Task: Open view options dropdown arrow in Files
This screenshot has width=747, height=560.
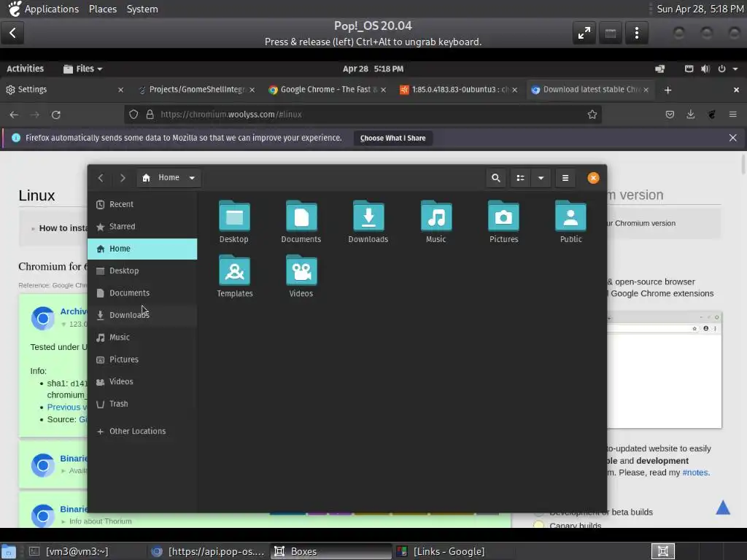Action: point(541,178)
